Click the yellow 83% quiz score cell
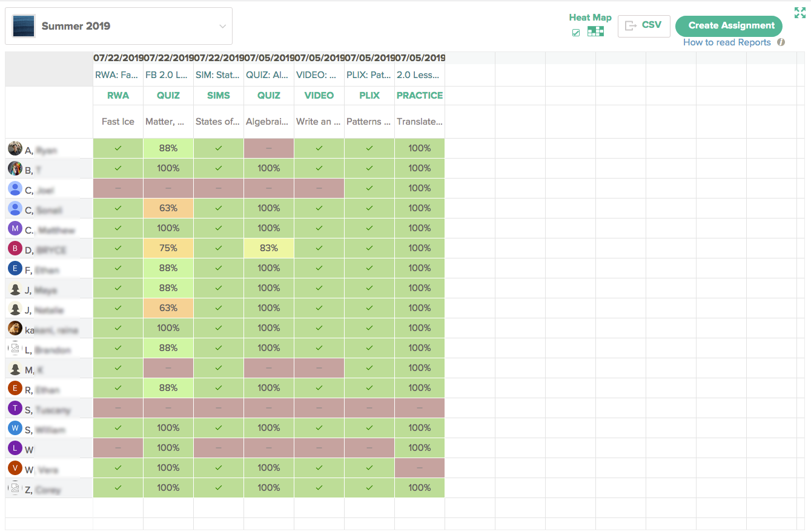811x532 pixels. coord(269,248)
